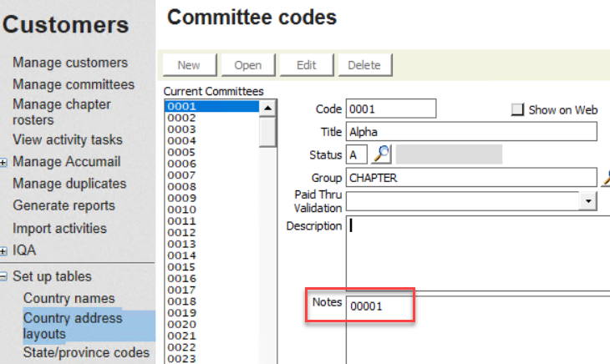Select committee 0005 in the list

(181, 153)
